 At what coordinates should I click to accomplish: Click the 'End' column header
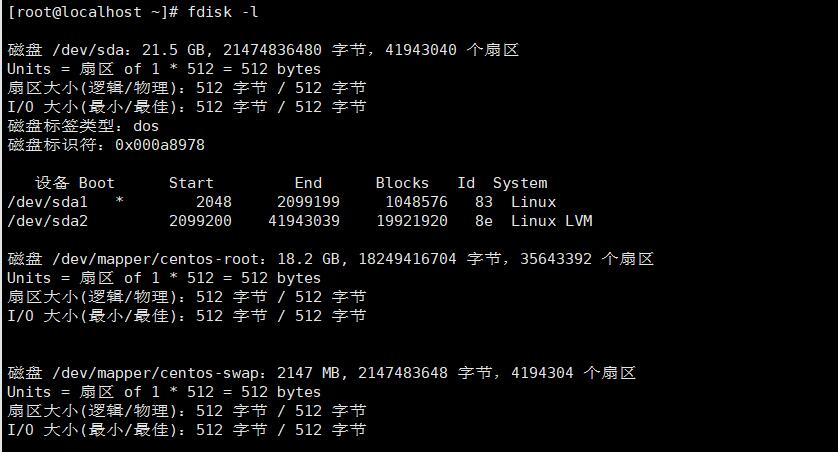pos(308,183)
